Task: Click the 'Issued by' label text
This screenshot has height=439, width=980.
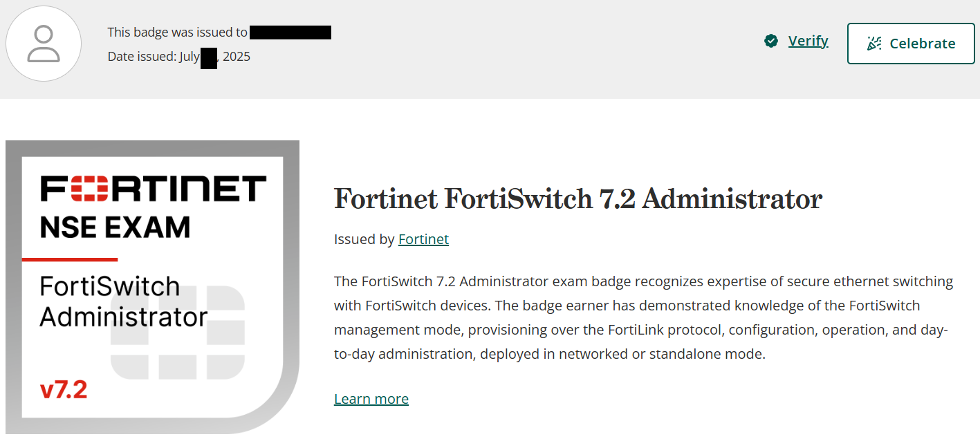Action: click(364, 239)
